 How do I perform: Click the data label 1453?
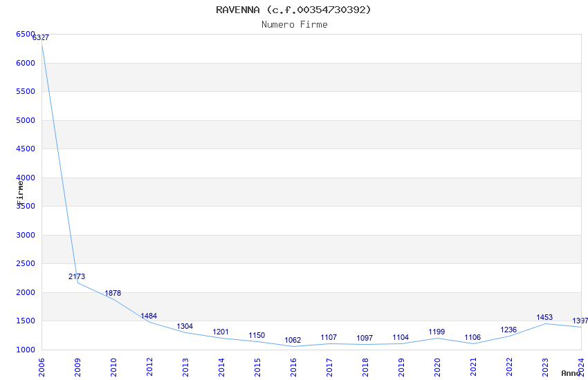pos(544,318)
